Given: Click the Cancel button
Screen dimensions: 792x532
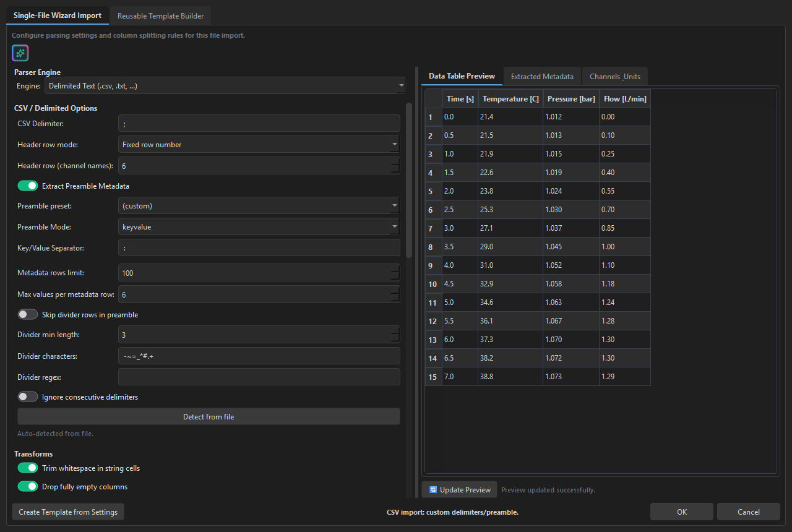Looking at the screenshot, I should (x=748, y=512).
